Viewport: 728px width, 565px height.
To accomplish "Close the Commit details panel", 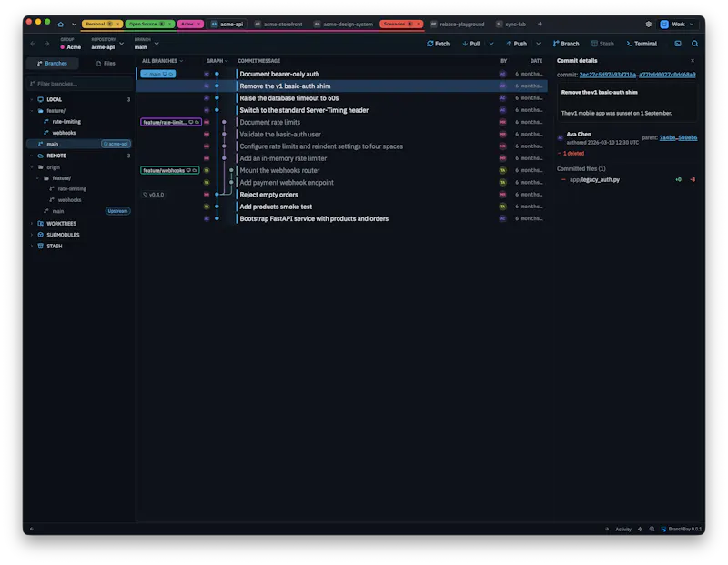I will coord(693,61).
